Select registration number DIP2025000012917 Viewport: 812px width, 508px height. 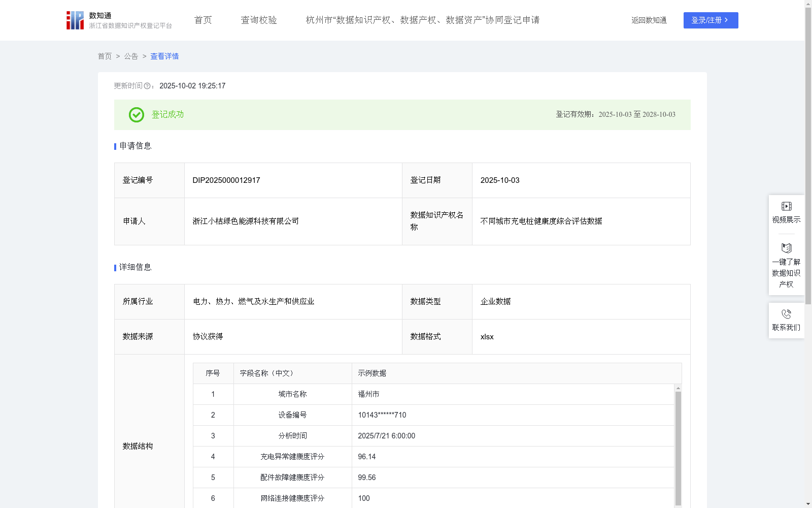pyautogui.click(x=226, y=180)
